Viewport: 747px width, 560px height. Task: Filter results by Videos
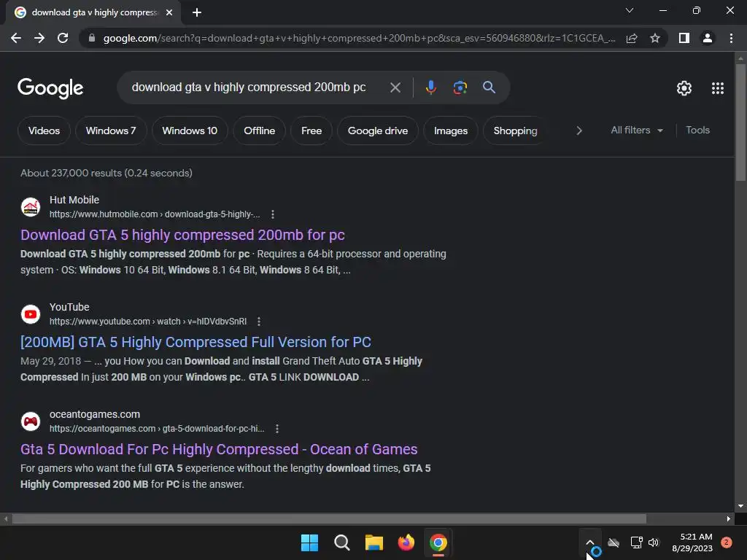pyautogui.click(x=44, y=131)
